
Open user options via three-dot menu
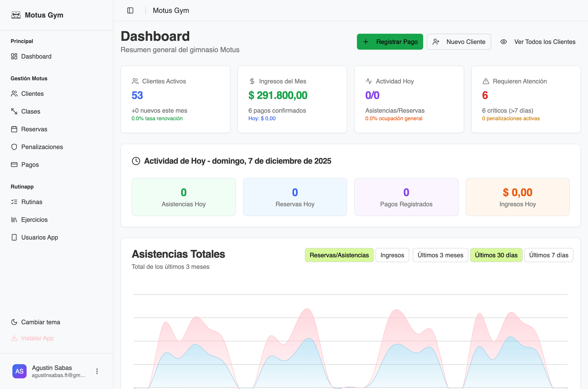pyautogui.click(x=97, y=371)
